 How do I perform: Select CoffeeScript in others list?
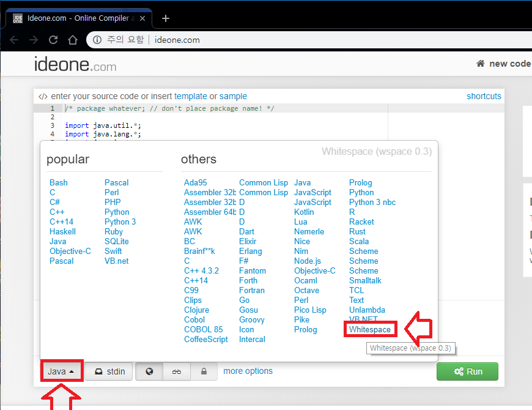point(206,340)
